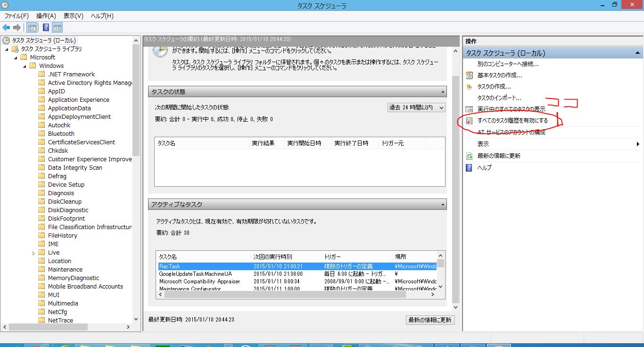Viewport: 644px width, 347px height.
Task: Click the folder icon beside Defrag
Action: coord(42,176)
